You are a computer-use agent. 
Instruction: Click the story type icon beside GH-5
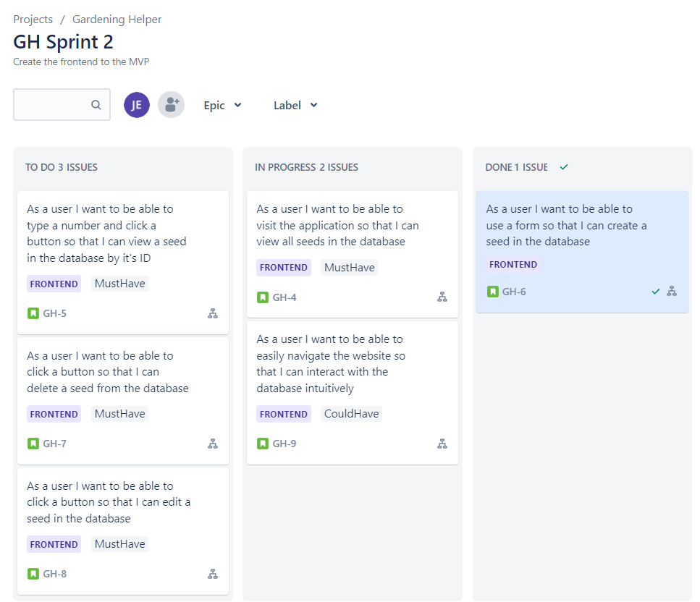click(33, 313)
